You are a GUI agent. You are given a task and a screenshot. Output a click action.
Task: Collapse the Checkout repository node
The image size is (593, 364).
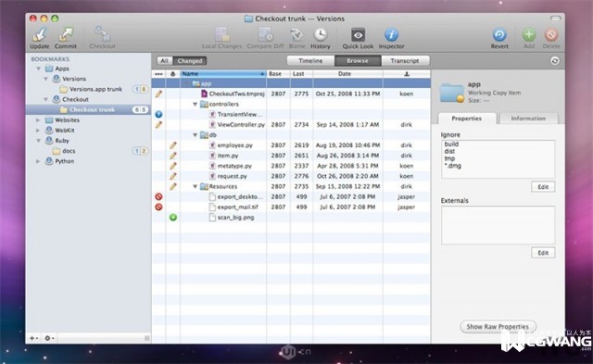(45, 99)
